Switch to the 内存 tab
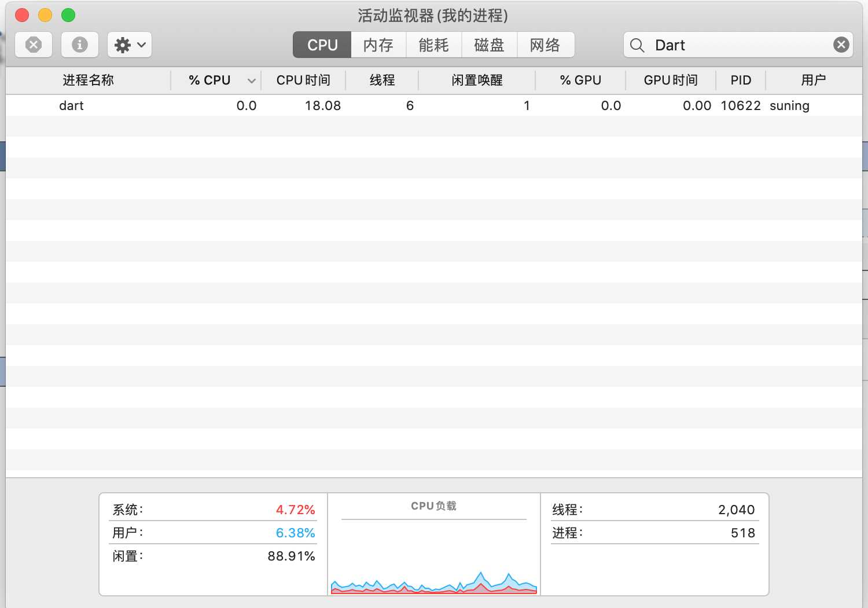868x608 pixels. [x=378, y=45]
